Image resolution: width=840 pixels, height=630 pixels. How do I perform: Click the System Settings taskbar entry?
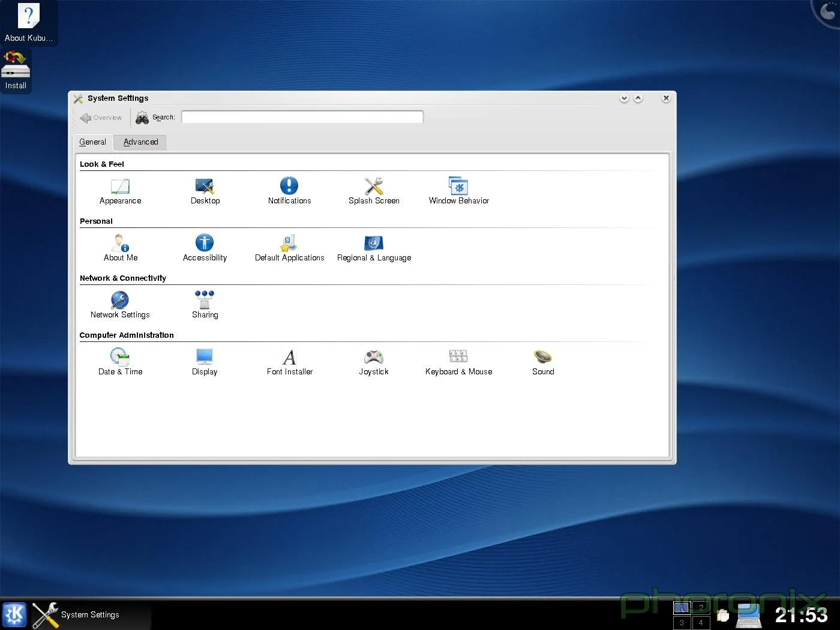(x=90, y=615)
